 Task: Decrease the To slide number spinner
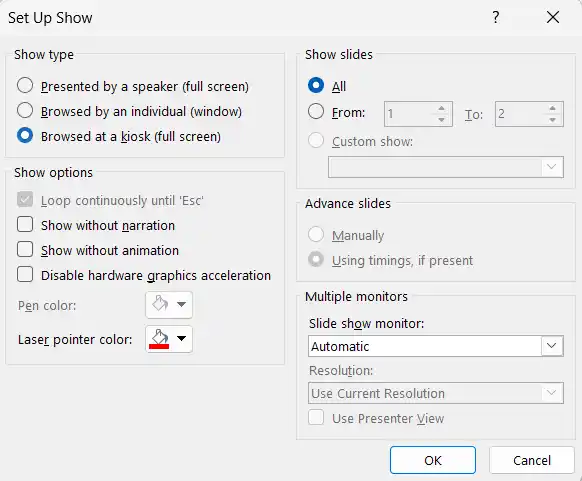[x=553, y=120]
